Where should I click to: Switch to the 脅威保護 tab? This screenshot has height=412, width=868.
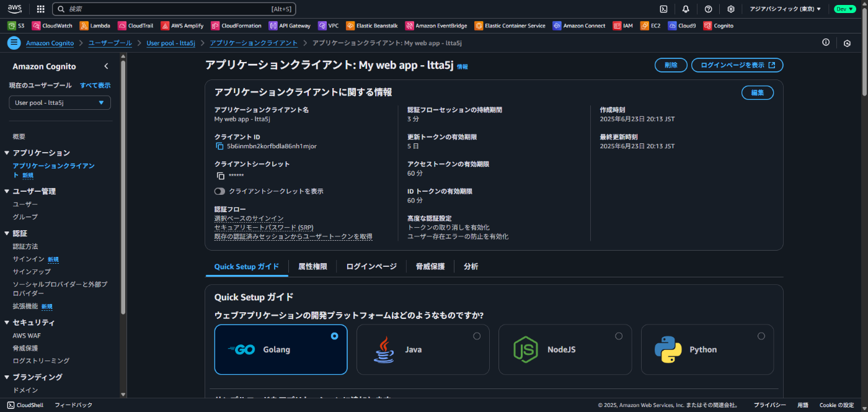click(x=430, y=266)
